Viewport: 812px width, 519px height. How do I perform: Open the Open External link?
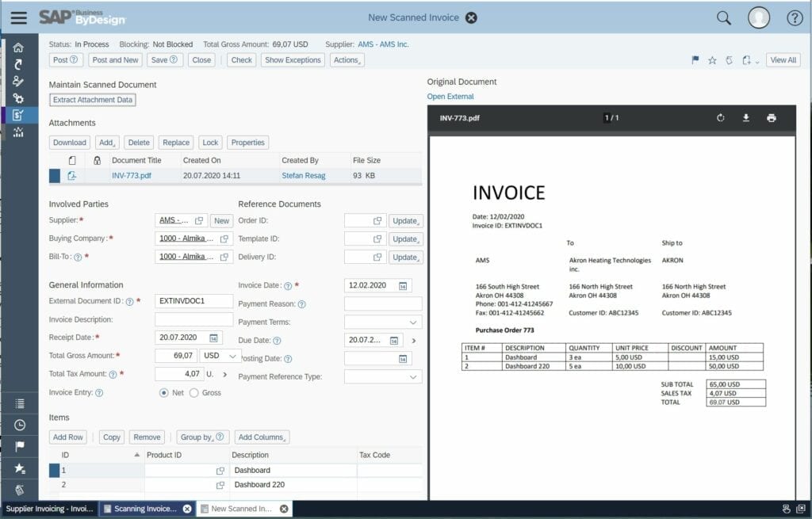(x=450, y=96)
